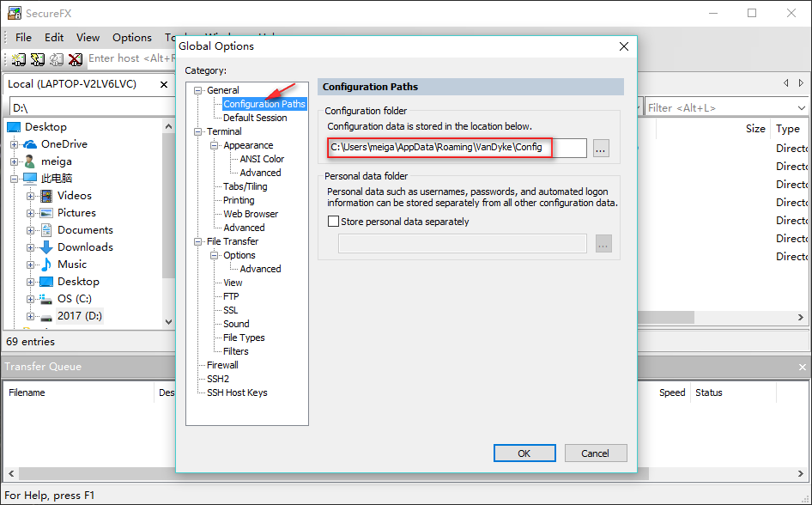The width and height of the screenshot is (812, 505).
Task: Collapse the Options node under File Transfer
Action: [x=214, y=255]
